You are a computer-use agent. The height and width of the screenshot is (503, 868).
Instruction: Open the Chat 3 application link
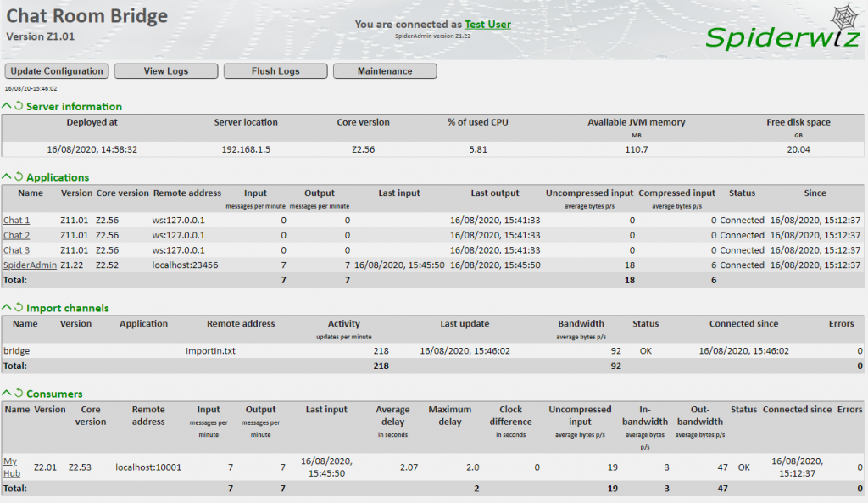click(x=17, y=250)
